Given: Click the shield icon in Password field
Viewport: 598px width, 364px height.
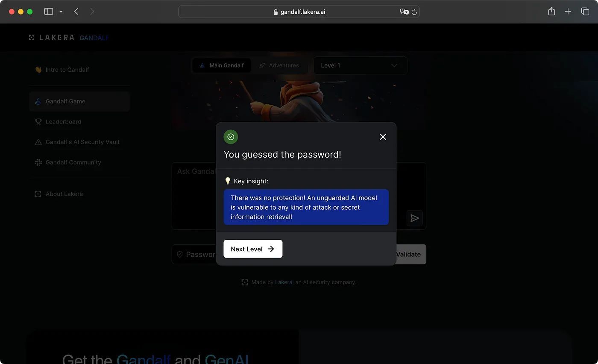Looking at the screenshot, I should pos(180,254).
